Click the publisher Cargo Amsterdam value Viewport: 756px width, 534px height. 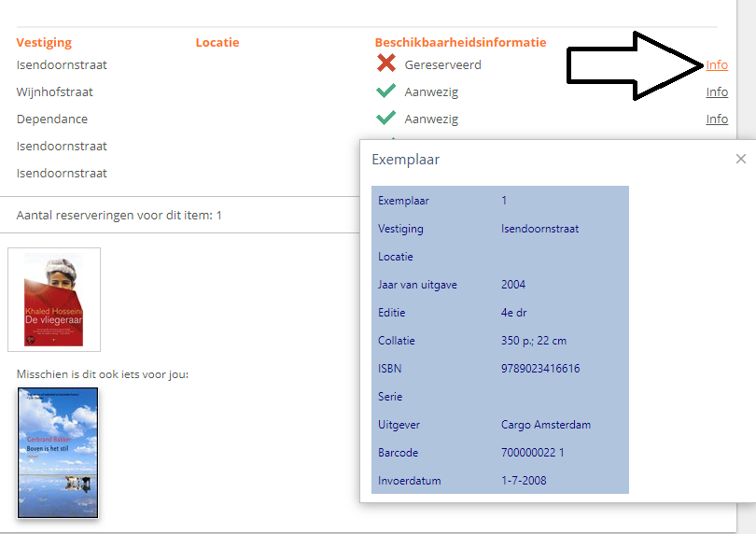pos(546,425)
